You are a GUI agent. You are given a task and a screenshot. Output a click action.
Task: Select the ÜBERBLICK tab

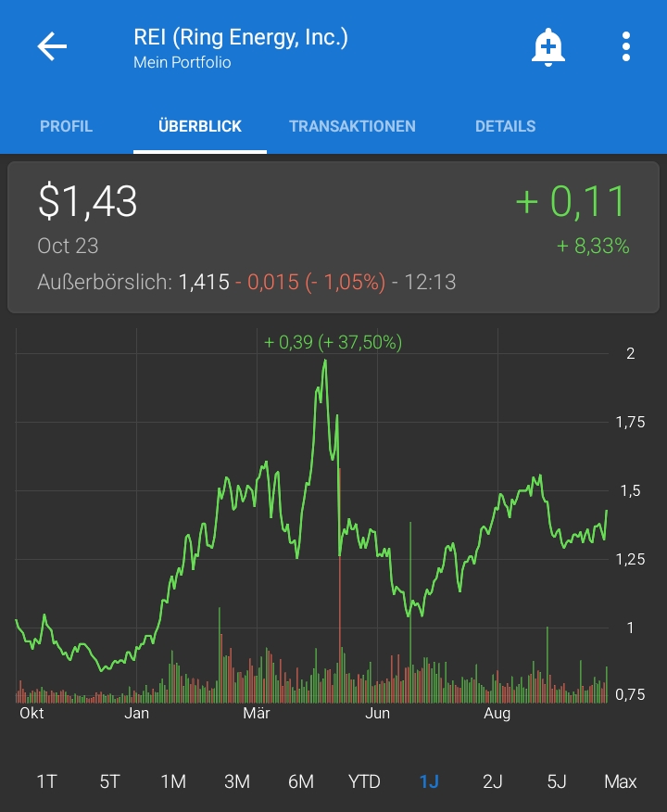pos(200,126)
